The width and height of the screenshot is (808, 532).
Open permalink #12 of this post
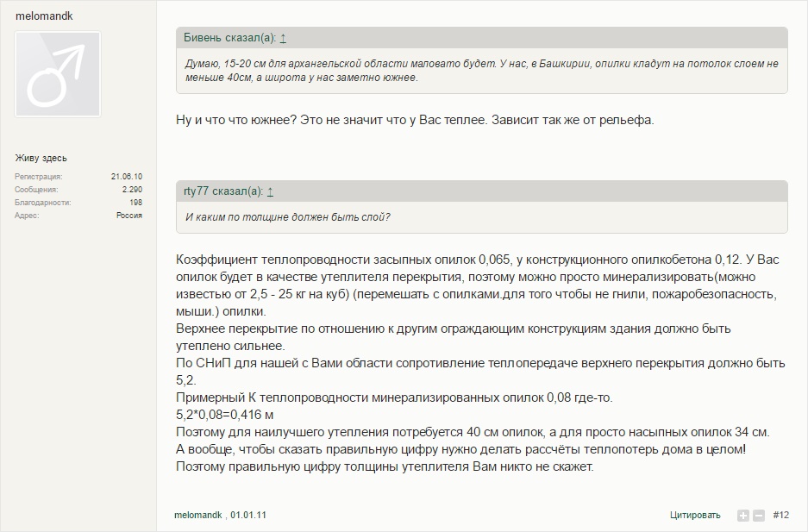(x=780, y=515)
